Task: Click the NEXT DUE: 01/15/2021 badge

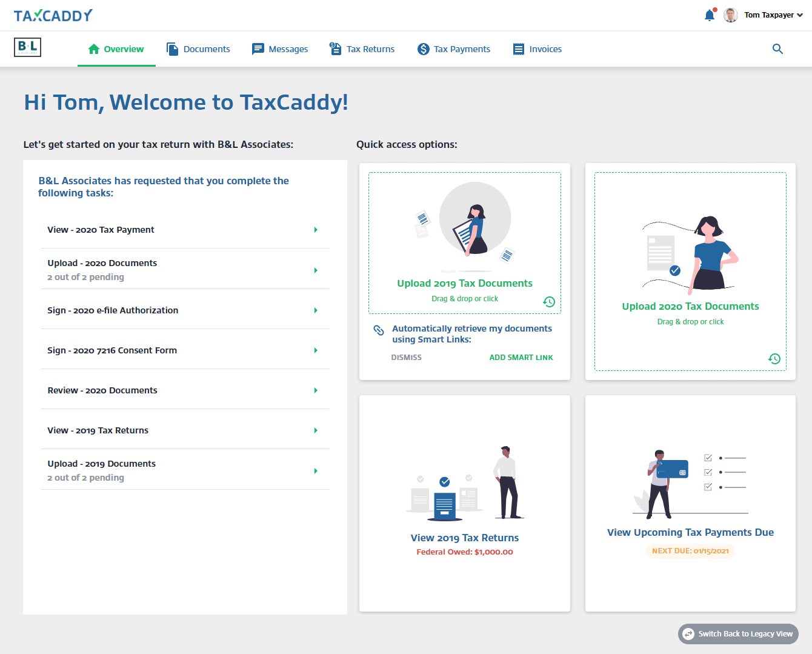Action: (x=690, y=551)
